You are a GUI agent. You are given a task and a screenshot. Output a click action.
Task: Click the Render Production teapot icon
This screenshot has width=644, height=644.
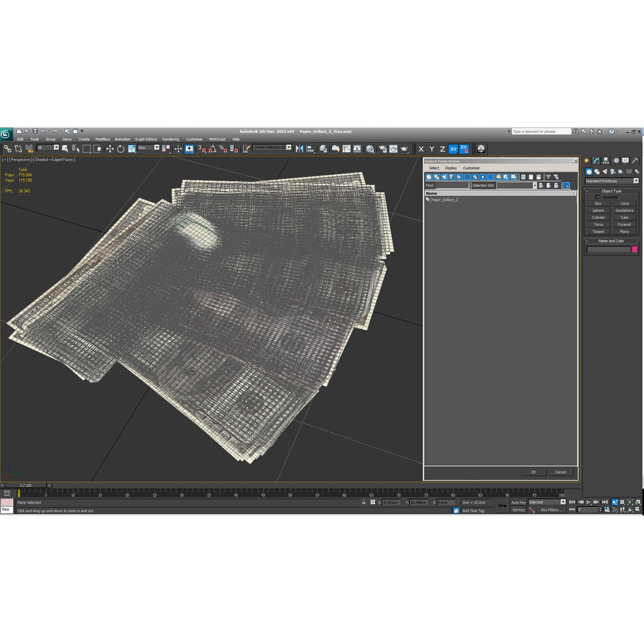(404, 148)
